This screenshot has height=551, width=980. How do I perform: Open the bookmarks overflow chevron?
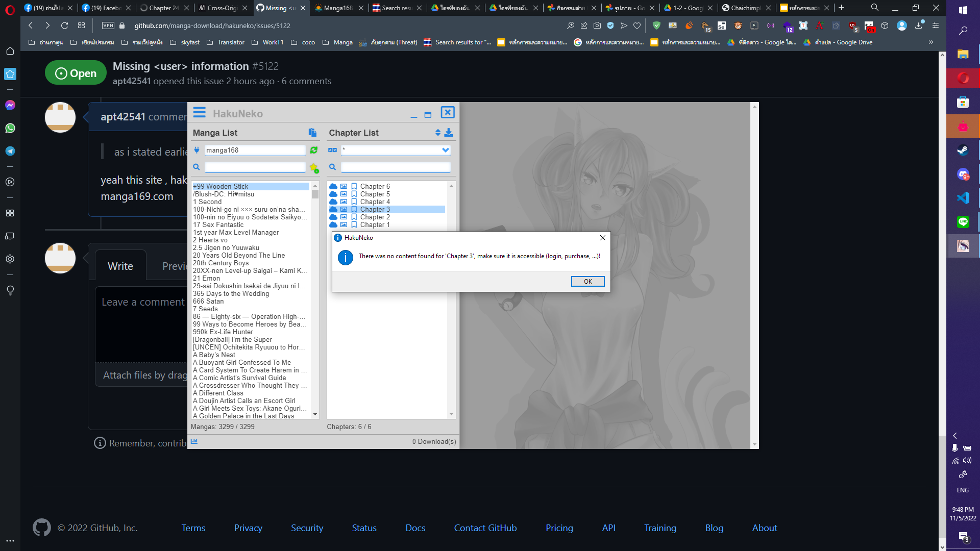pos(931,42)
